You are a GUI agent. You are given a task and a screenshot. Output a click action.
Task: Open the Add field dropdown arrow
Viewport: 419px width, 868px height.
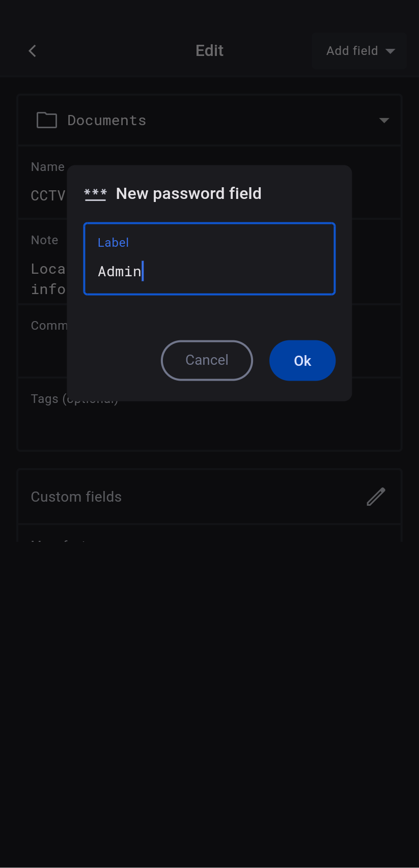390,51
